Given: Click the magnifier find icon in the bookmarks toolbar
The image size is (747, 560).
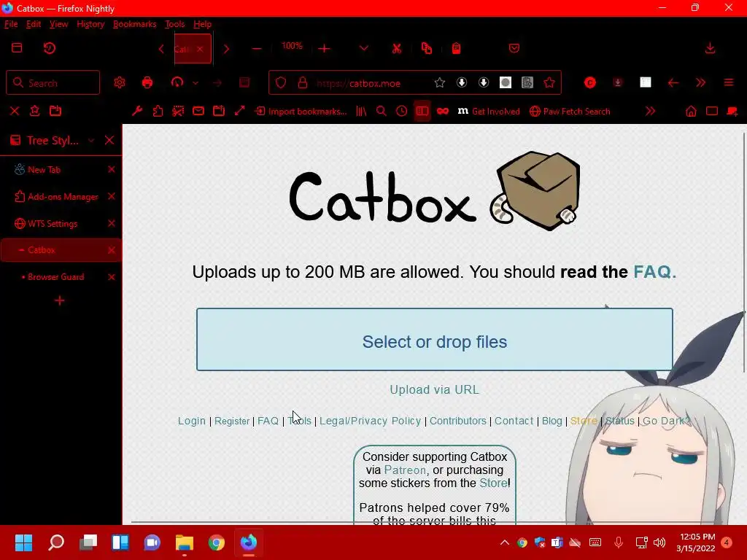Looking at the screenshot, I should (381, 112).
